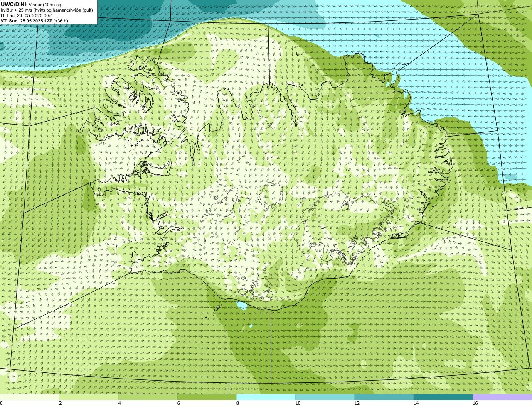Click the purple above-16 m/s legend swatch

pyautogui.click(x=502, y=397)
